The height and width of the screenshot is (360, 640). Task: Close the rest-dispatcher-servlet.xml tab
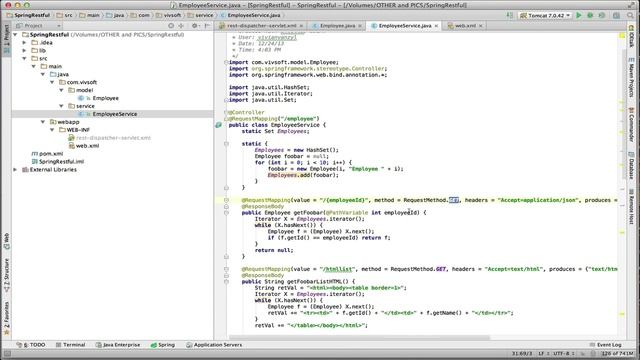[x=301, y=26]
